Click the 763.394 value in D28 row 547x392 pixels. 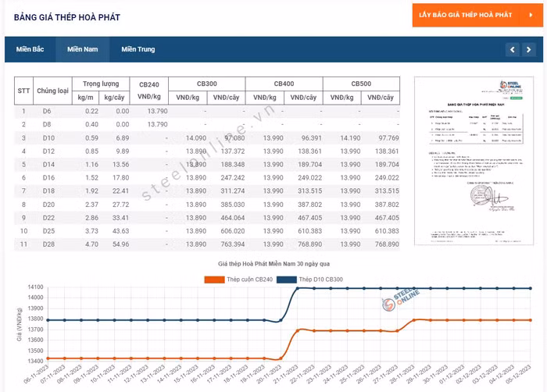[x=233, y=244]
